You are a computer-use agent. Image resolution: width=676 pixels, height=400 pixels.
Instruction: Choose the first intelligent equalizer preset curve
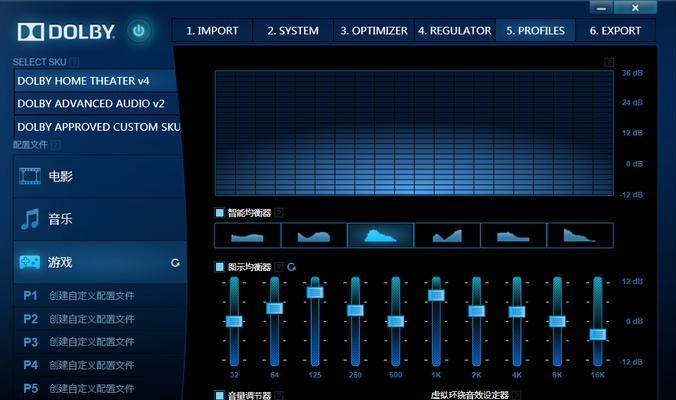coord(247,235)
